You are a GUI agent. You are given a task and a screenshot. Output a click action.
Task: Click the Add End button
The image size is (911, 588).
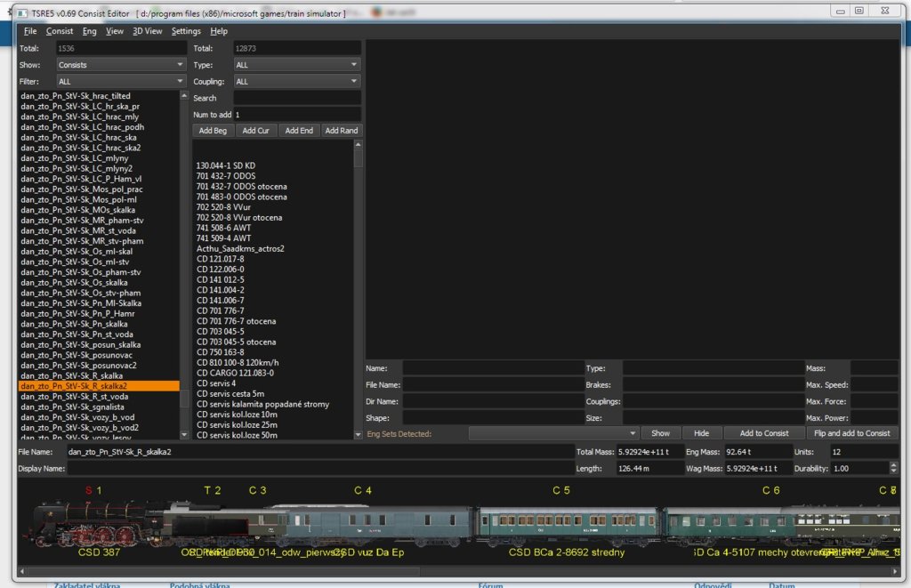299,131
